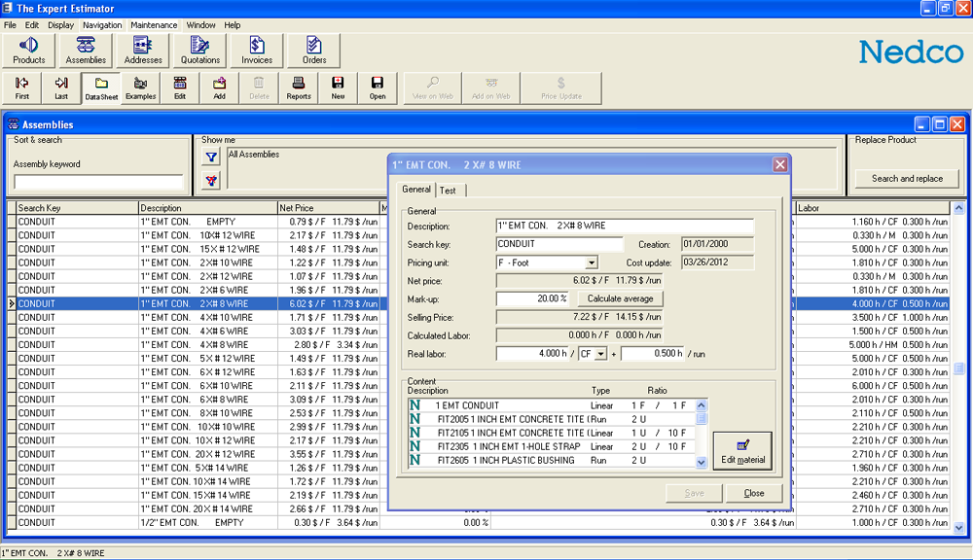The image size is (973, 560).
Task: Click the Real labor hours field
Action: point(532,354)
